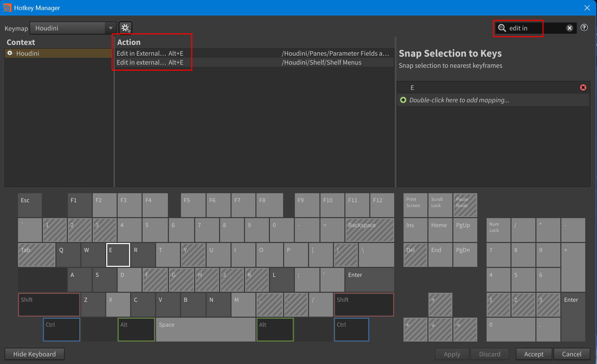Click the main Enter key on virtual keyboard

370,280
